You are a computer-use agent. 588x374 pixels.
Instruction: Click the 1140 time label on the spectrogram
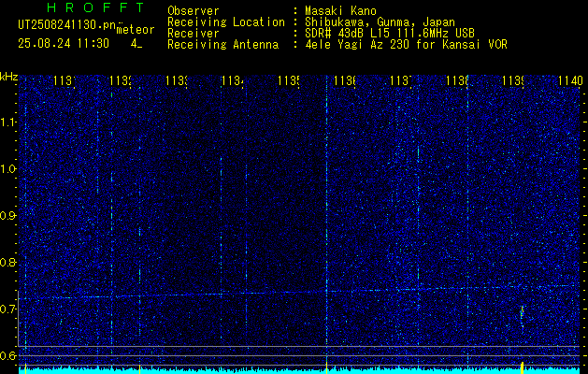570,80
